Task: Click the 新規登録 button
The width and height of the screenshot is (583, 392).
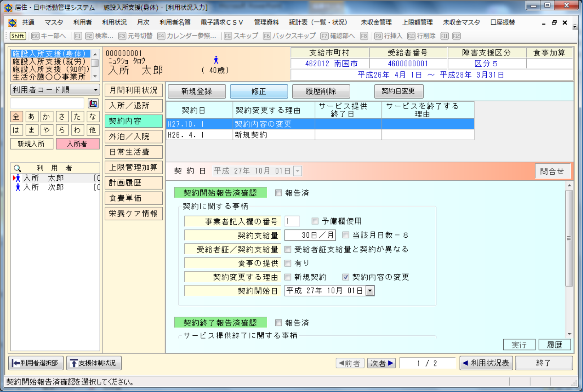Action: pyautogui.click(x=197, y=91)
